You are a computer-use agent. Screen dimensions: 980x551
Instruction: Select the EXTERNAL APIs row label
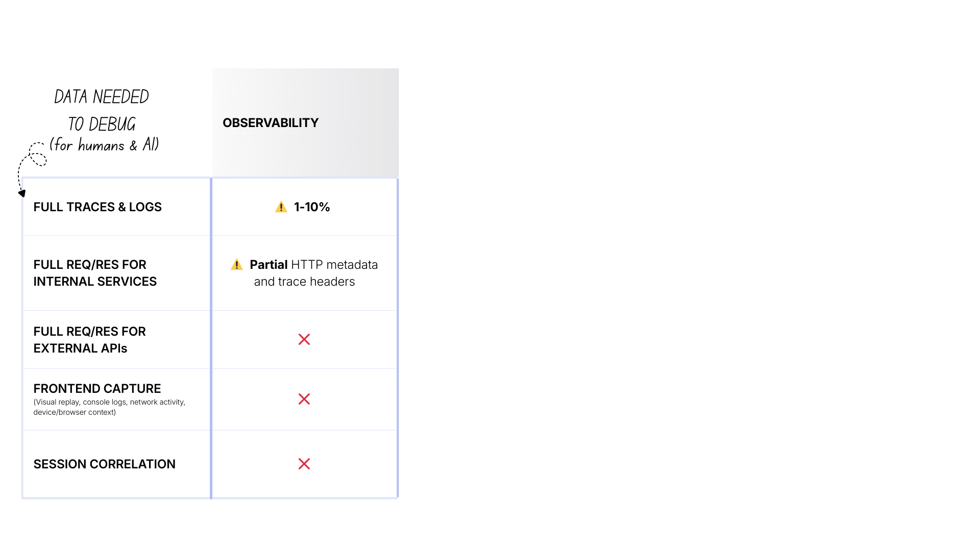(80, 348)
